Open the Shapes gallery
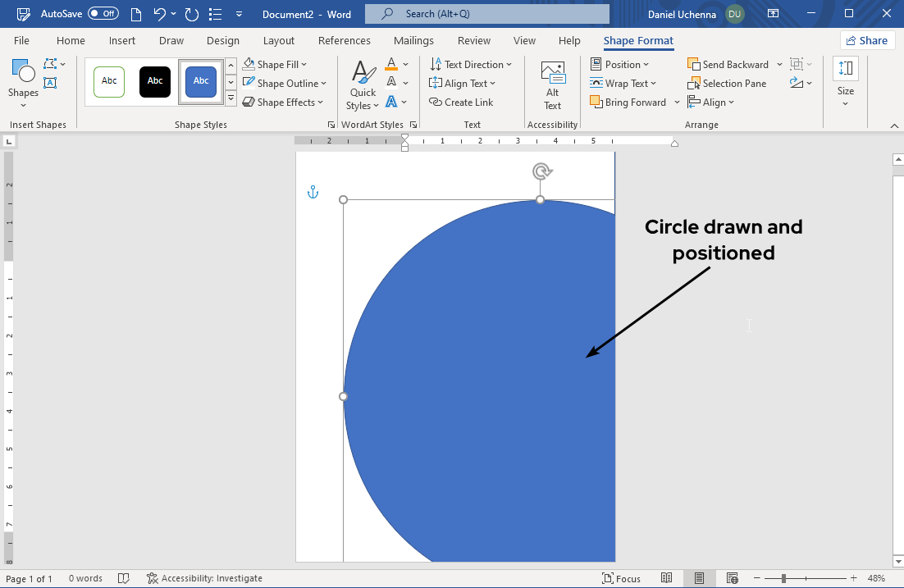 coord(23,79)
